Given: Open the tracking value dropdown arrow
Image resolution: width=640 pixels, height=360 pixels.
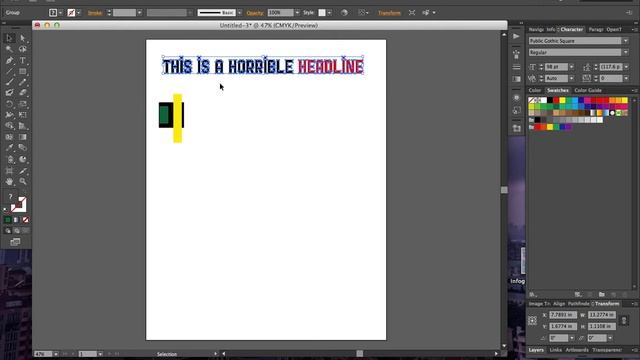Looking at the screenshot, I should pyautogui.click(x=626, y=78).
